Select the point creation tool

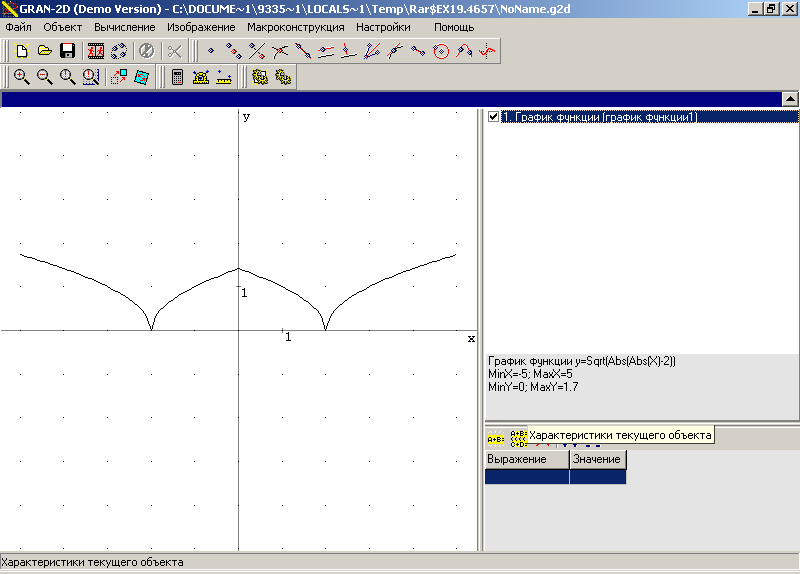click(211, 51)
